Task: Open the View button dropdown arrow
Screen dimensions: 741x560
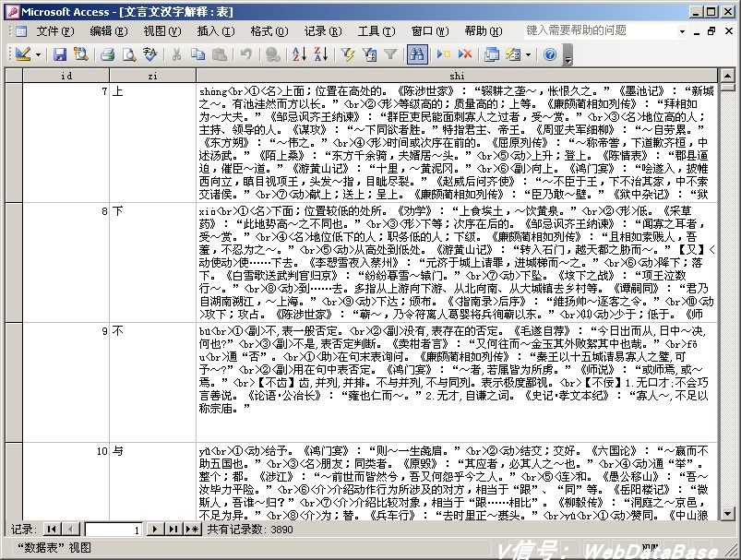Action: [38, 54]
